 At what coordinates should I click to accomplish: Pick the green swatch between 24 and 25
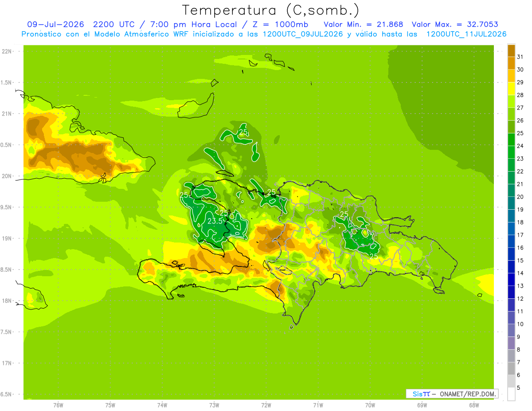click(511, 140)
